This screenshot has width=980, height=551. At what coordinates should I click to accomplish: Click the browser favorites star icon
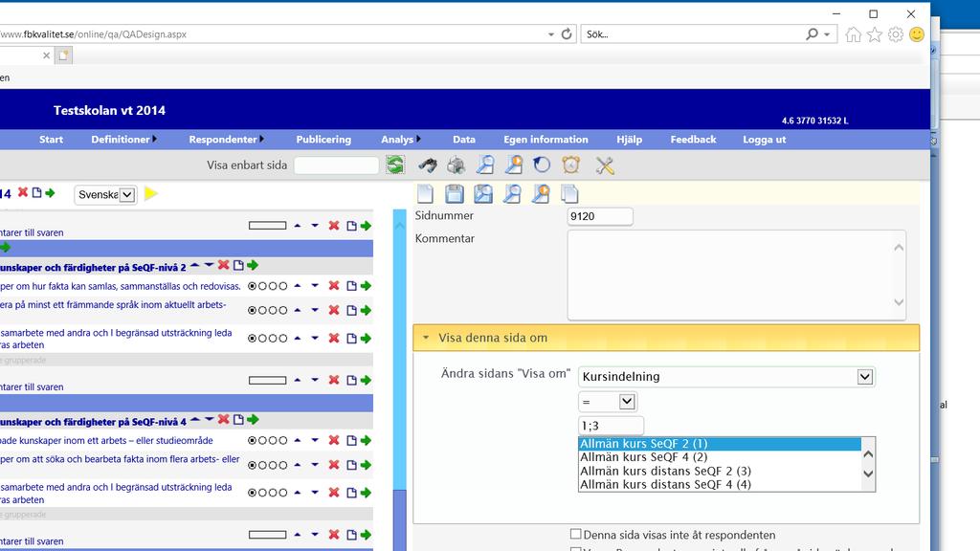pos(875,34)
